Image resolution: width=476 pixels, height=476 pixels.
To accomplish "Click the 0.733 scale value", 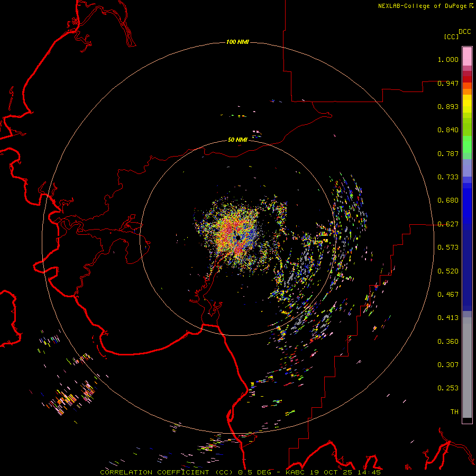I will click(448, 177).
